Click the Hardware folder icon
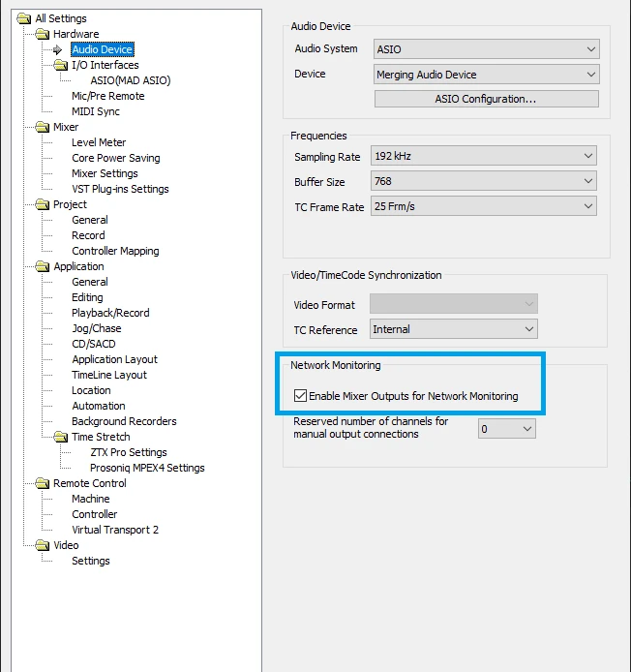 42,34
